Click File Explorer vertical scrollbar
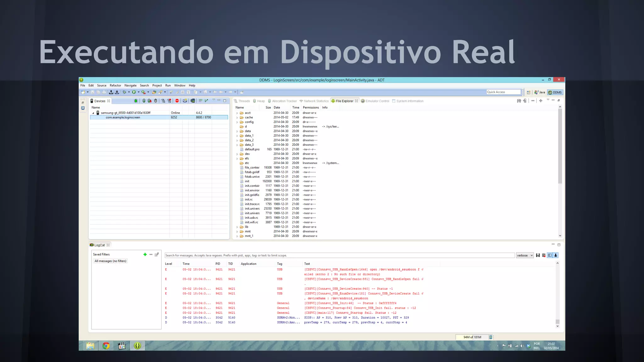The image size is (644, 362). click(560, 146)
